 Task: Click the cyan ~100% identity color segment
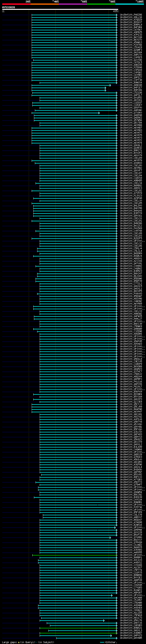(130, 4)
